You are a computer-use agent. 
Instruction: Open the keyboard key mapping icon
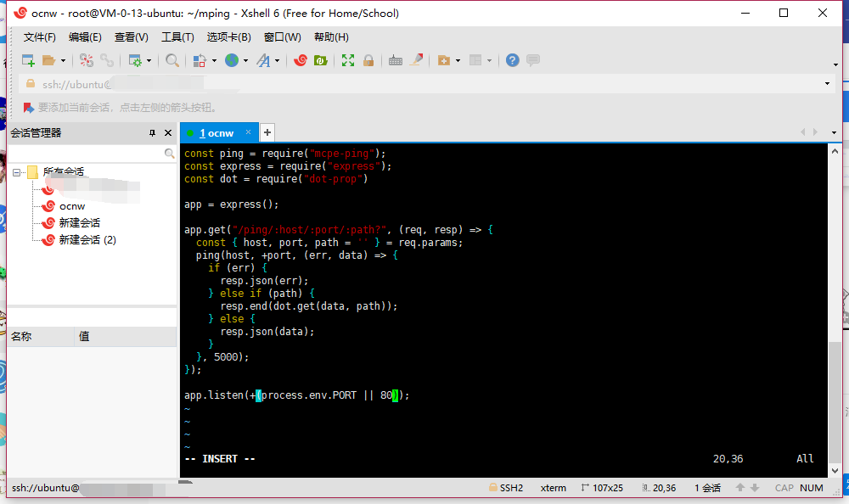[x=396, y=60]
